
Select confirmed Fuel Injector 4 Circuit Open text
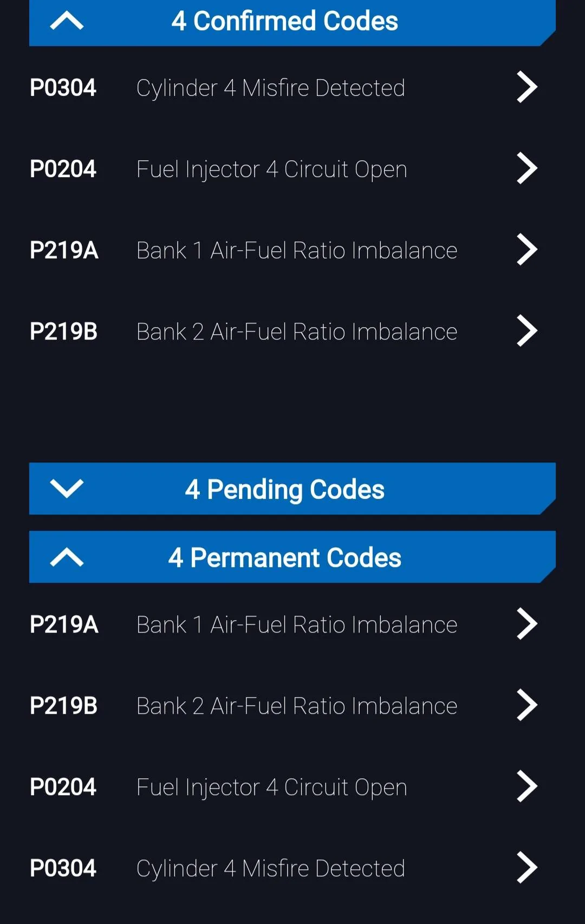[271, 170]
